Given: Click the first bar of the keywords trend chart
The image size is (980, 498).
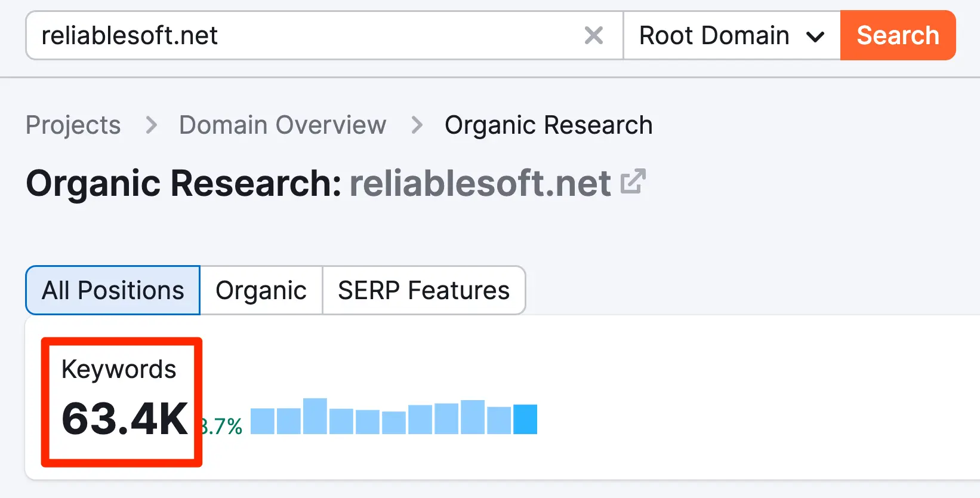Looking at the screenshot, I should pos(263,421).
